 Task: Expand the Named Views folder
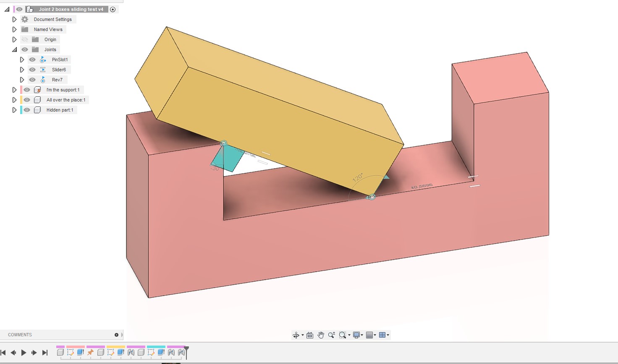tap(14, 29)
